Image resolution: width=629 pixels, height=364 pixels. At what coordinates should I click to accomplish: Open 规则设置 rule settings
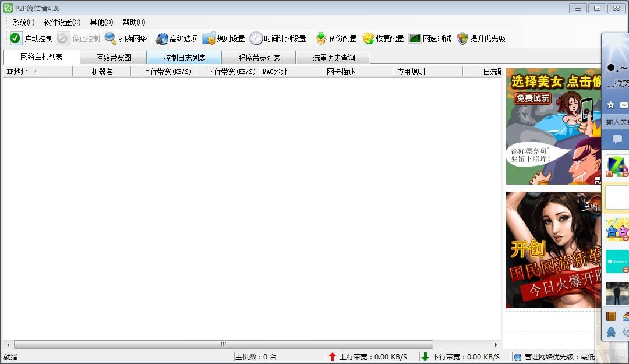[x=224, y=38]
